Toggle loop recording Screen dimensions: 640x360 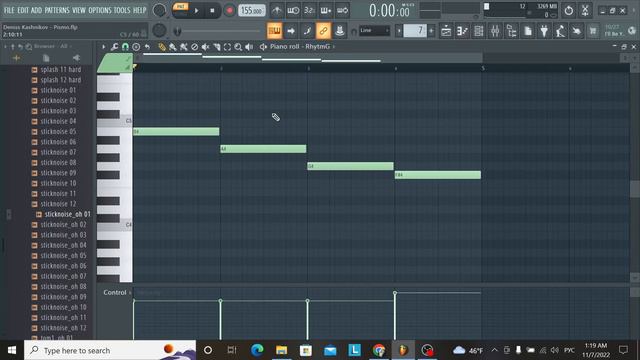342,10
